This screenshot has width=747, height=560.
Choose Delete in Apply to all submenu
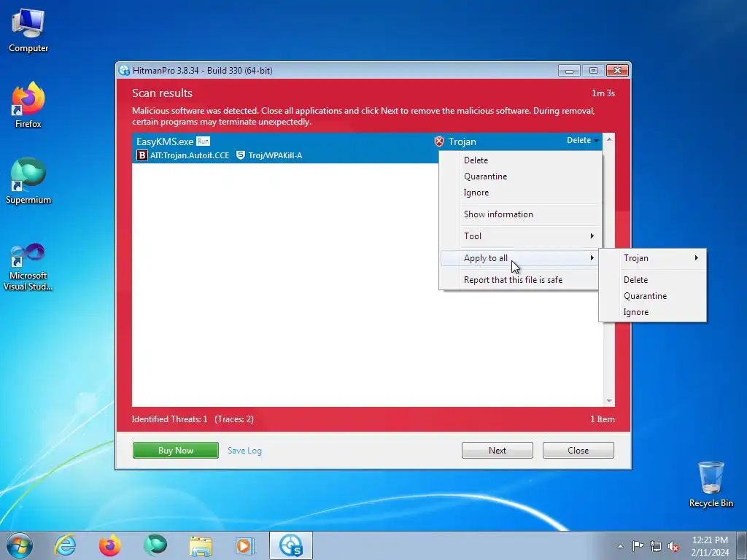[653, 280]
